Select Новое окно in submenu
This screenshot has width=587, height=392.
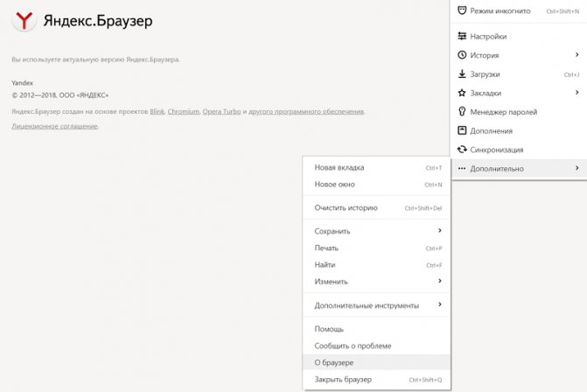(x=377, y=185)
